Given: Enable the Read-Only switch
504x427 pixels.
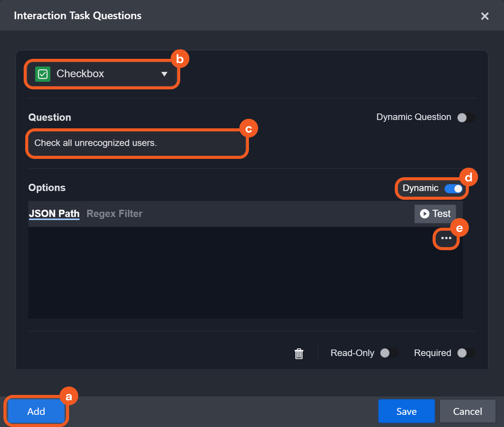Looking at the screenshot, I should pos(389,353).
